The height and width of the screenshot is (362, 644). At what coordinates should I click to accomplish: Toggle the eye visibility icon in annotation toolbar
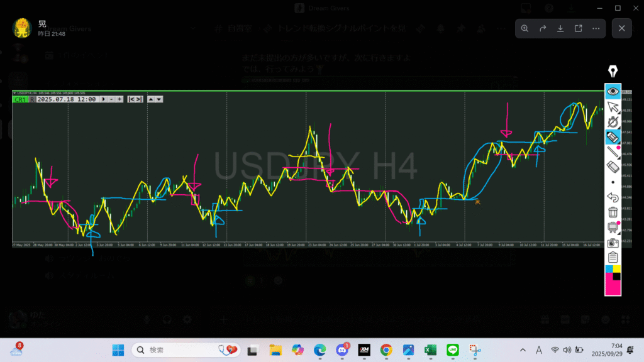click(x=613, y=91)
